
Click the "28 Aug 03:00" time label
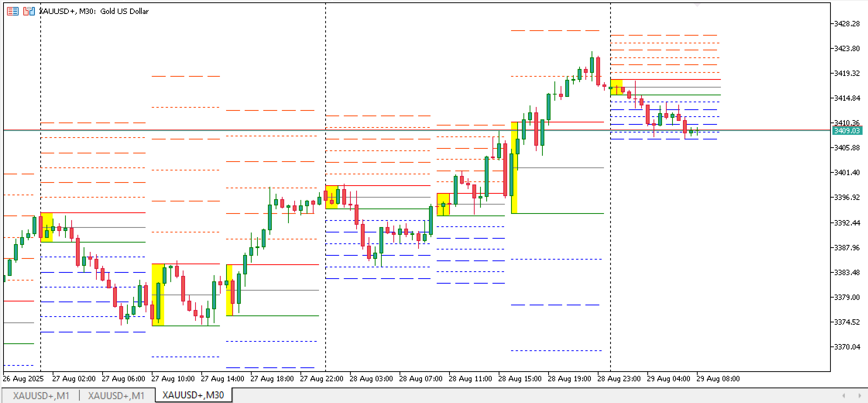pos(371,379)
